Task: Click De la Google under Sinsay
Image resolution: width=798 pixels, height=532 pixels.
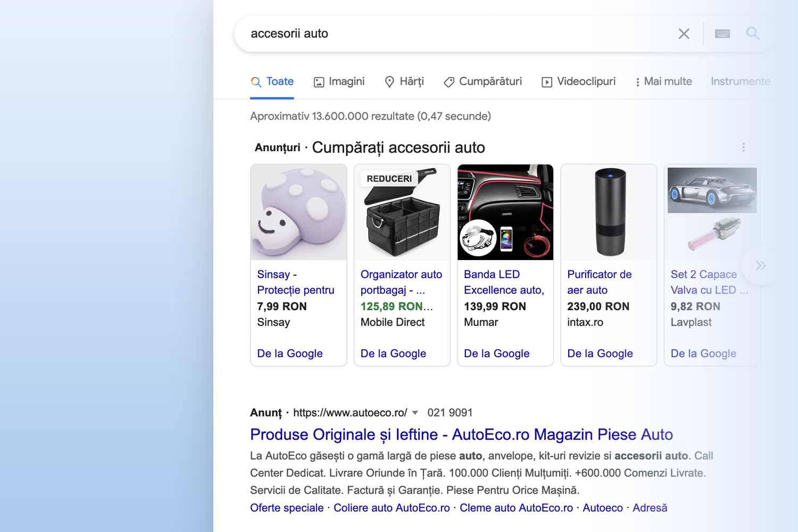Action: [x=290, y=354]
